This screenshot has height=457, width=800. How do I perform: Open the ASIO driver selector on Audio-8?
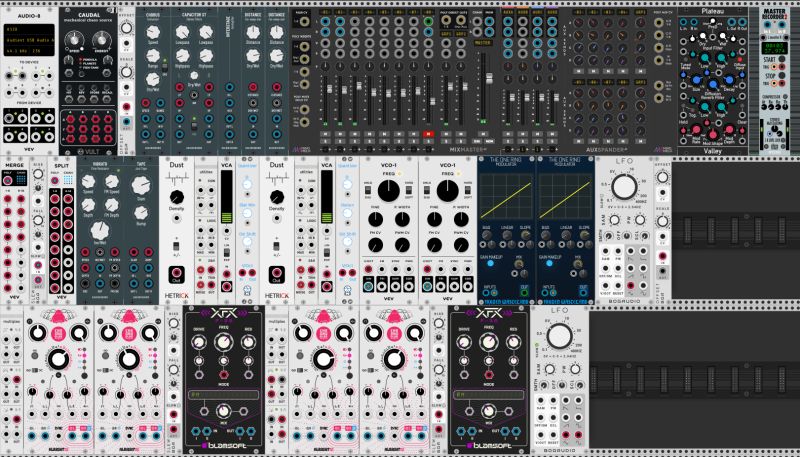click(29, 30)
